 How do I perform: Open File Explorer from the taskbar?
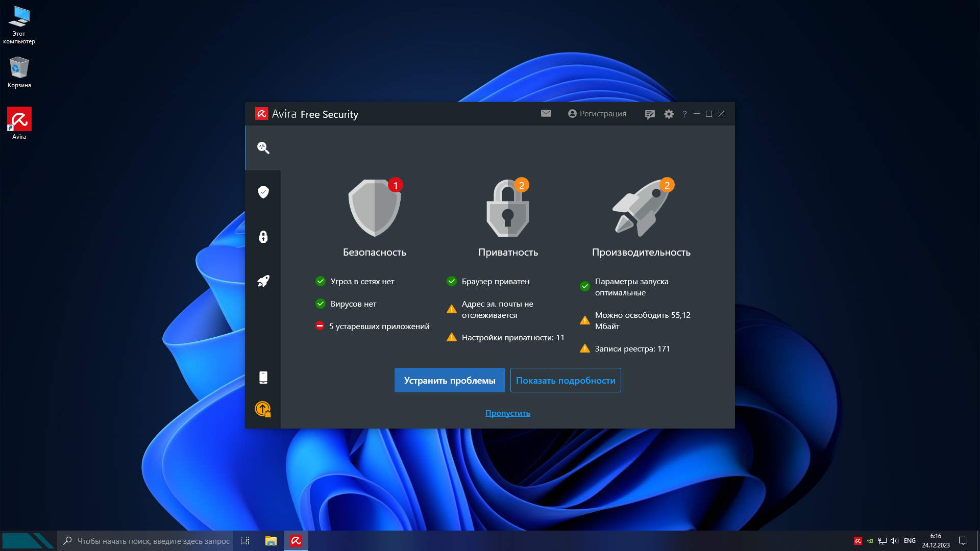(271, 541)
